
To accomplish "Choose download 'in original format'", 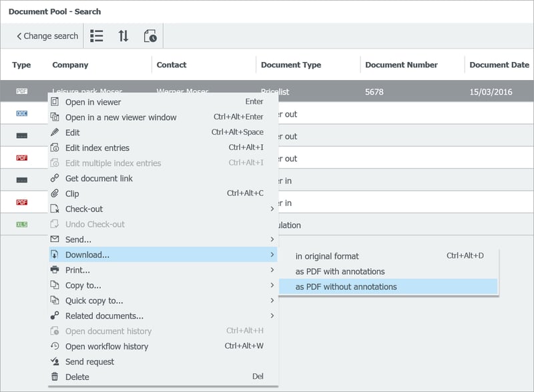I will pyautogui.click(x=327, y=256).
